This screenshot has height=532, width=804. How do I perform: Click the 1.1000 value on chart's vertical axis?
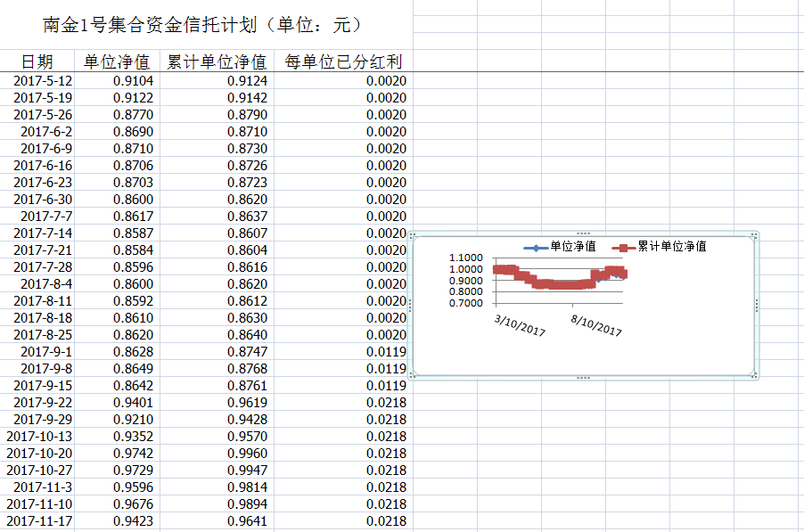pyautogui.click(x=466, y=258)
